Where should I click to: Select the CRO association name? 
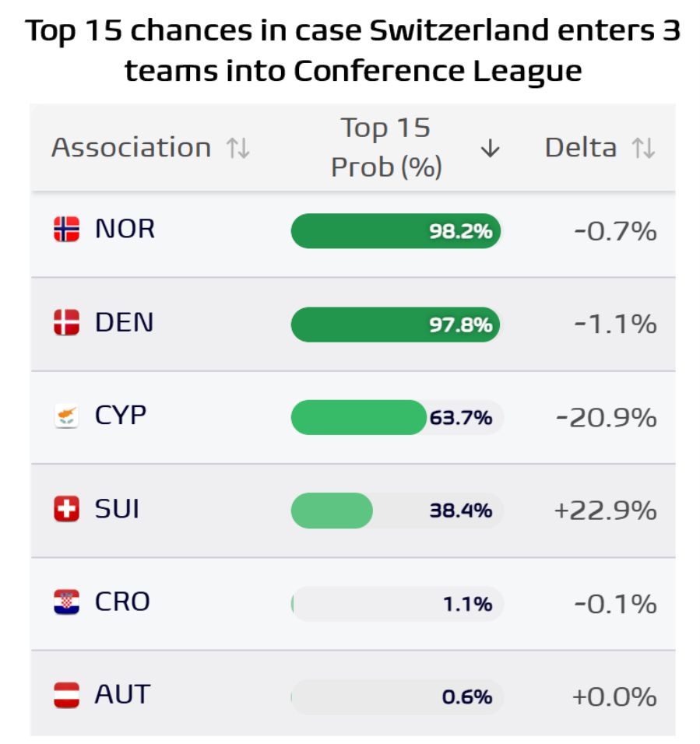click(122, 602)
